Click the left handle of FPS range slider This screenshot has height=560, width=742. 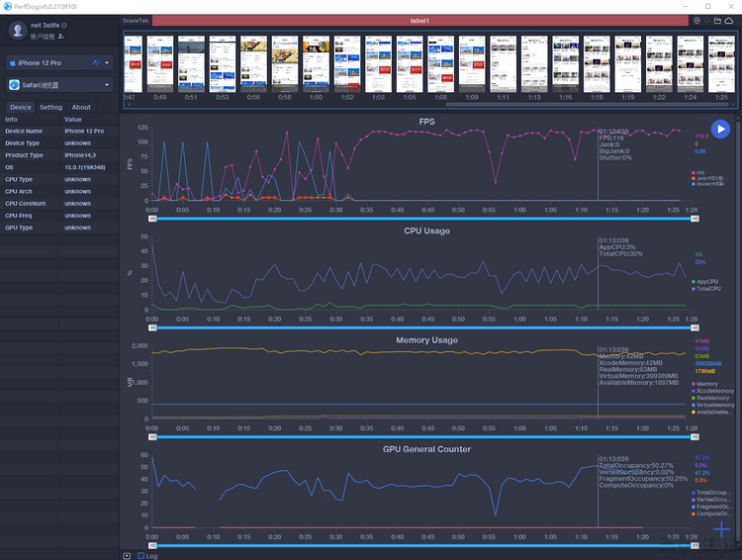[x=152, y=219]
